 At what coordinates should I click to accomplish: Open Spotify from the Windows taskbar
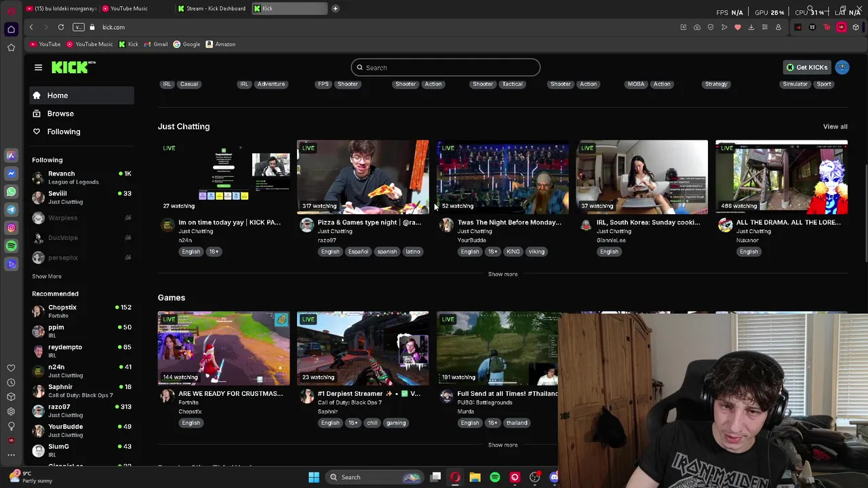pos(495,477)
